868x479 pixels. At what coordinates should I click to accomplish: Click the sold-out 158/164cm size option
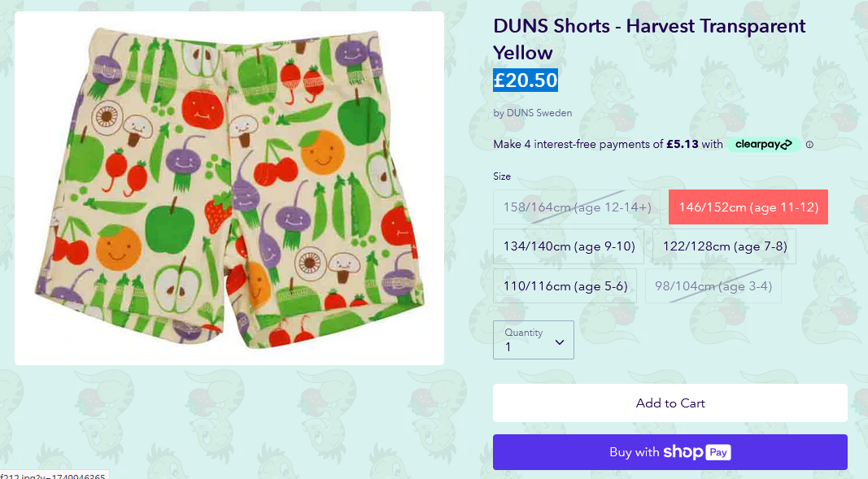point(577,207)
